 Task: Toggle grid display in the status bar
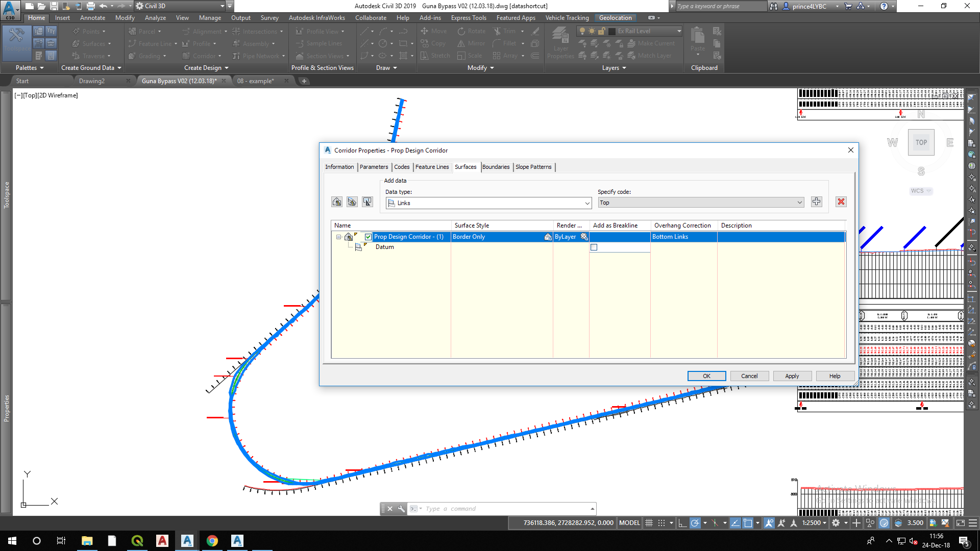649,522
